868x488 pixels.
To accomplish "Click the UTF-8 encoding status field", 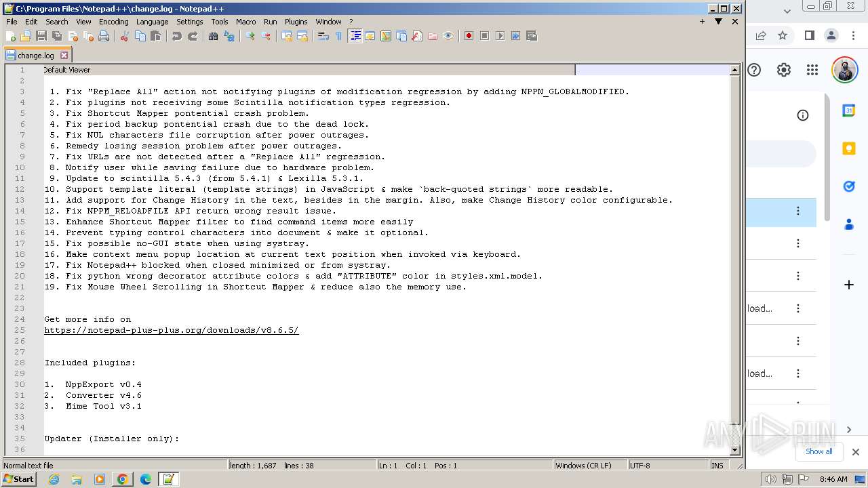I will tap(668, 466).
